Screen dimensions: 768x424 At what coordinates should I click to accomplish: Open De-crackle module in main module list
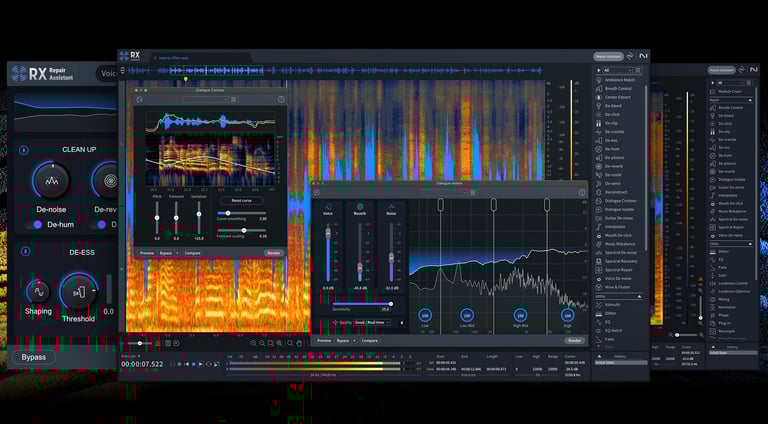click(610, 132)
